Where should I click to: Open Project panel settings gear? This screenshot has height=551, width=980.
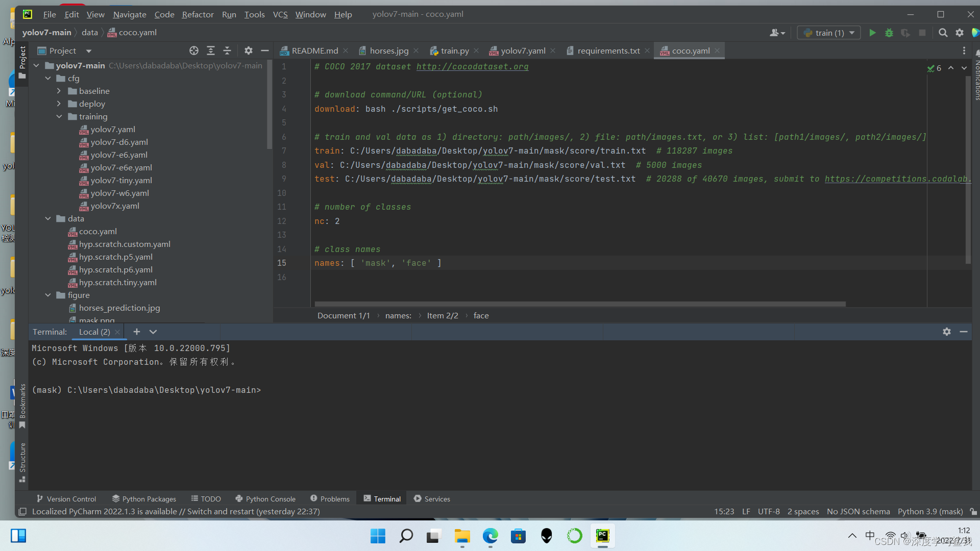click(249, 51)
